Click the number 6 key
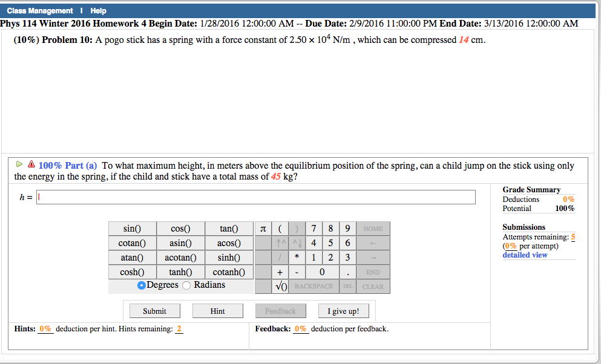601x364 pixels. (347, 243)
